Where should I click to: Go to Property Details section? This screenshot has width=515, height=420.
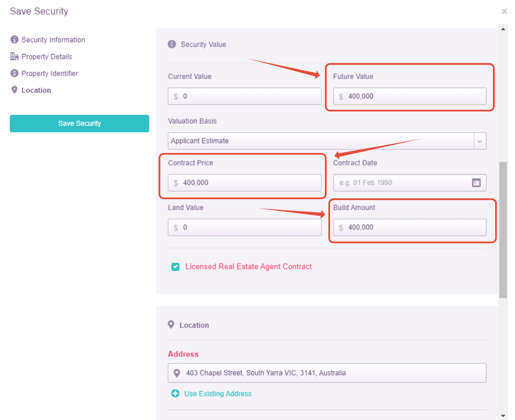(47, 57)
